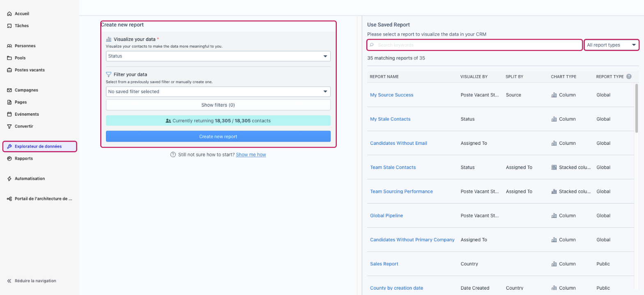Click the Pages document icon
Image resolution: width=644 pixels, height=295 pixels.
coord(9,102)
